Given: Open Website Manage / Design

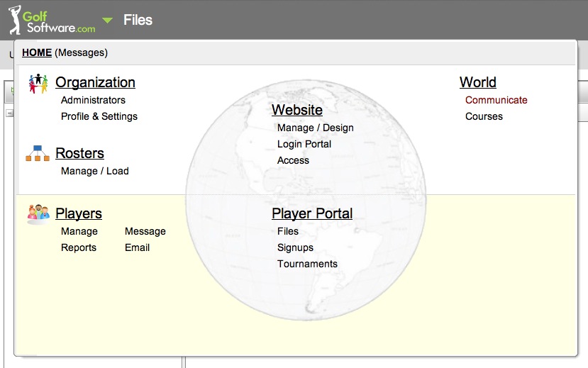Looking at the screenshot, I should pos(315,128).
